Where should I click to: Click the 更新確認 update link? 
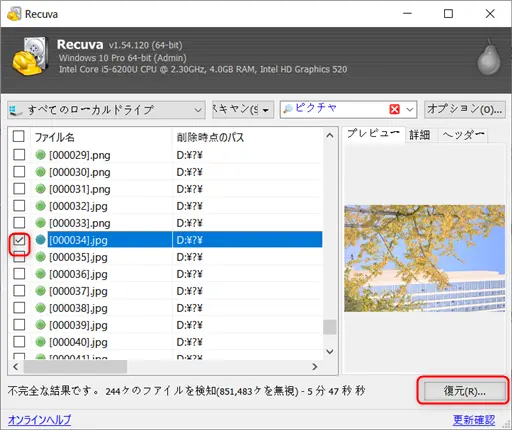tap(474, 420)
